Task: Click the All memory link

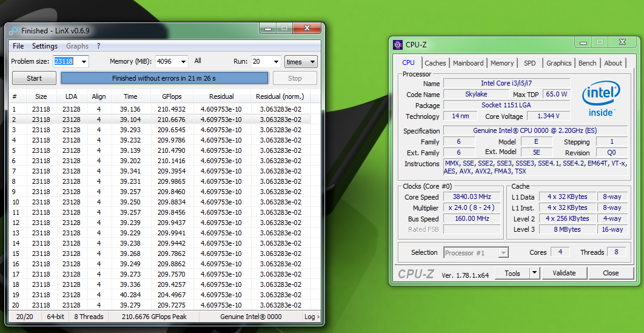Action: tap(198, 61)
